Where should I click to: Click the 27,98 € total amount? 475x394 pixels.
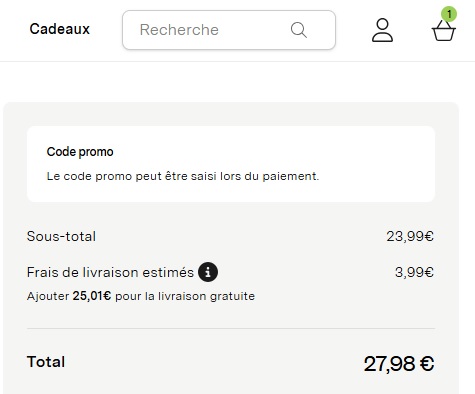click(399, 363)
